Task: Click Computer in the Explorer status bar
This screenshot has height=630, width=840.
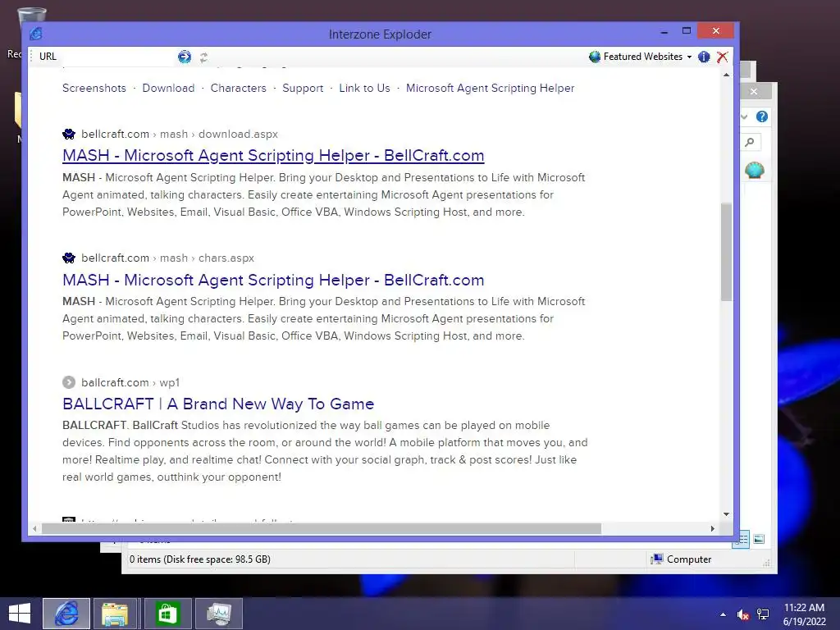Action: point(681,559)
